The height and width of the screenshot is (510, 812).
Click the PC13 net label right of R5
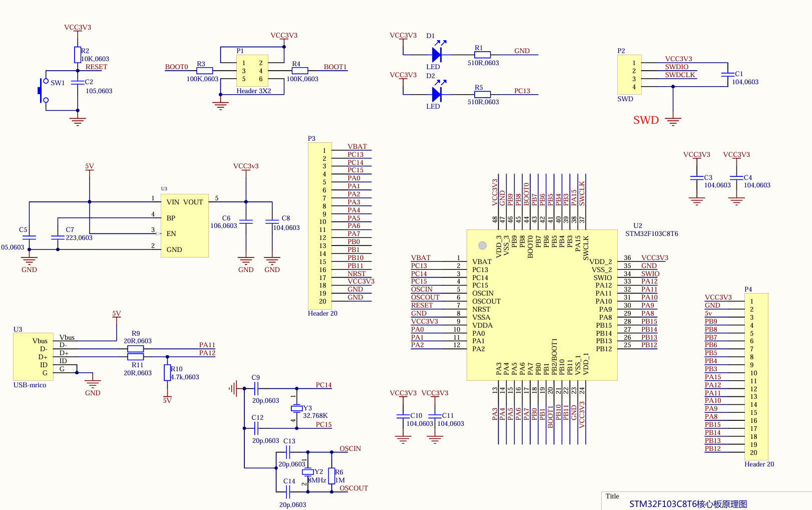522,91
